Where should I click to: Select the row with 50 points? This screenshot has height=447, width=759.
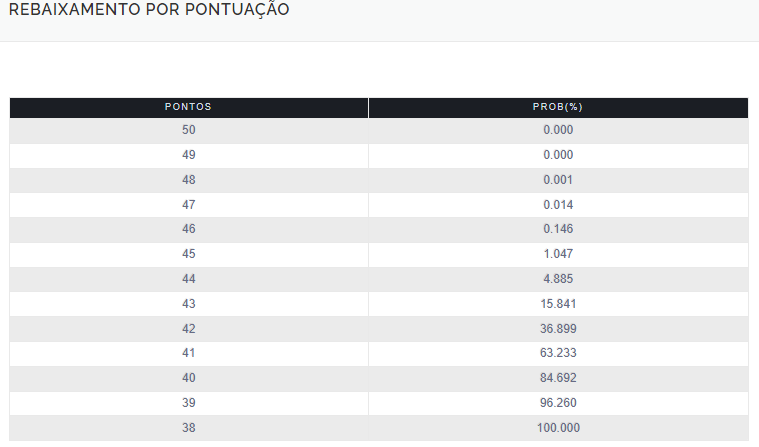379,130
